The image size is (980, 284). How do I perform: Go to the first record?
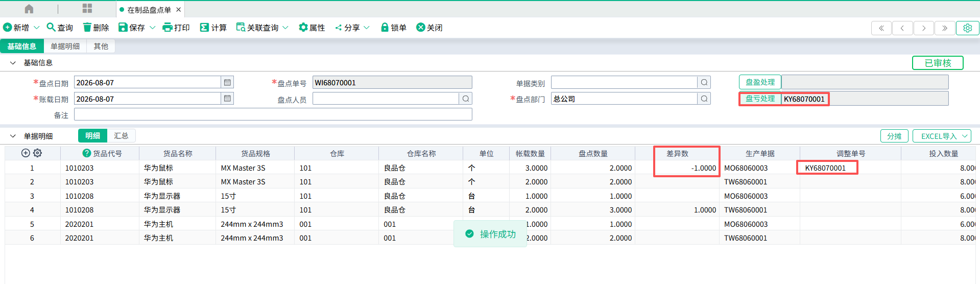coord(881,28)
